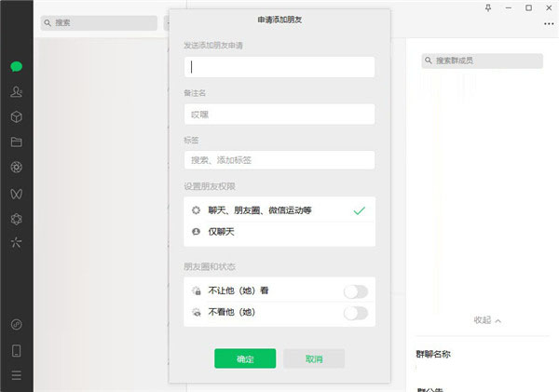
Task: Collapse the member list via 收起
Action: point(487,320)
